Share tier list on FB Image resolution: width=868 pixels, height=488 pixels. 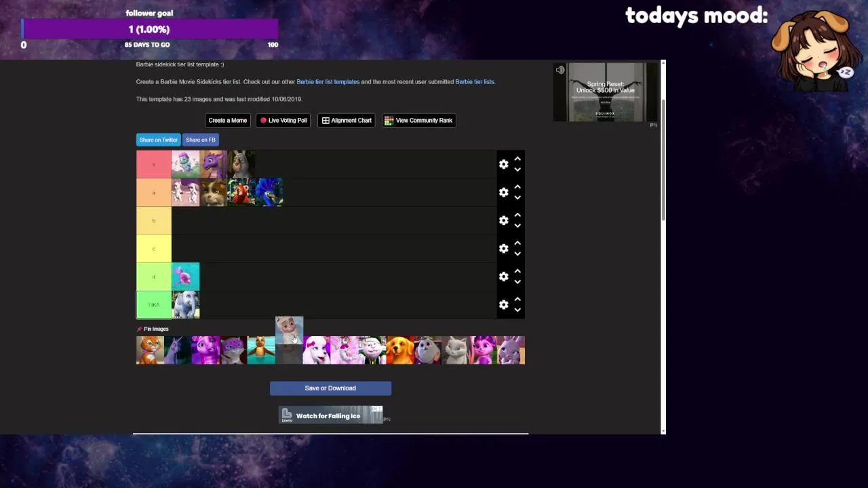pyautogui.click(x=201, y=140)
